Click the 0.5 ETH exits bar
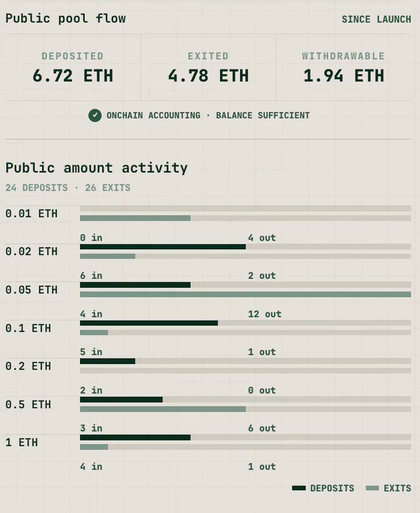The image size is (420, 513). 163,409
